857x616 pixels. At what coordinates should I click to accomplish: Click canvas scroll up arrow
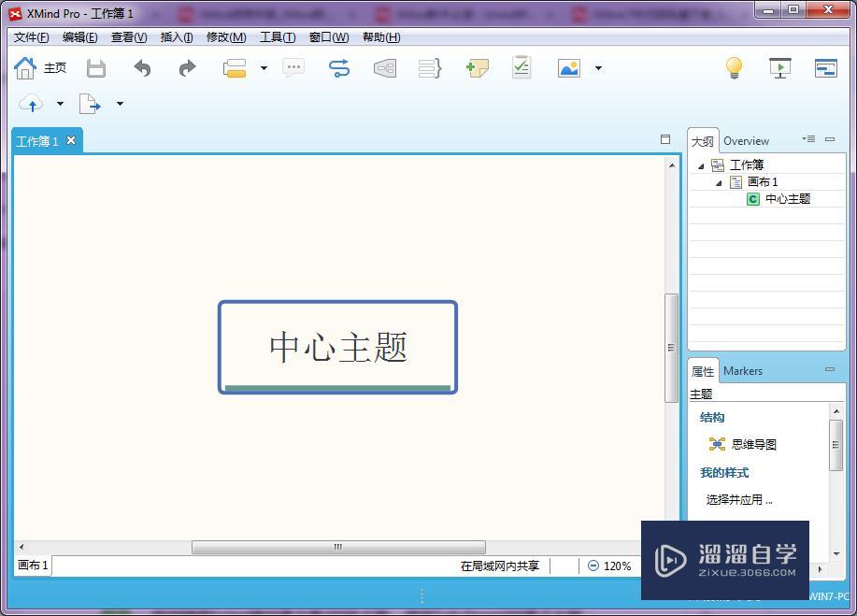tap(672, 165)
